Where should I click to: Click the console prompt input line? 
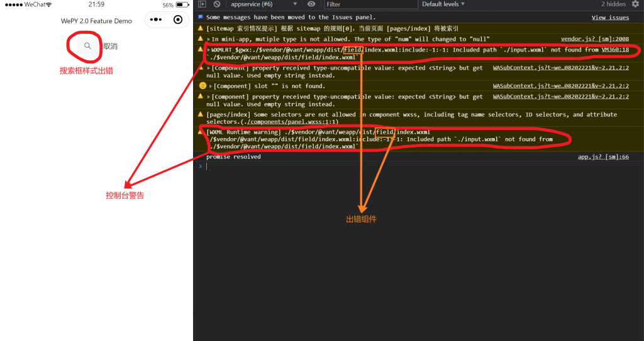coord(418,166)
